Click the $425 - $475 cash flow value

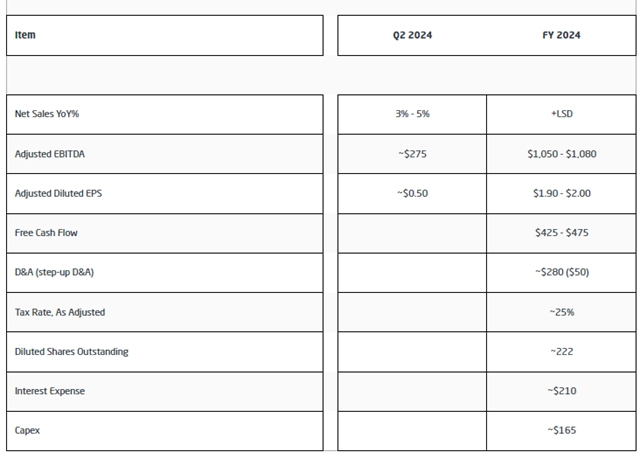click(x=561, y=233)
